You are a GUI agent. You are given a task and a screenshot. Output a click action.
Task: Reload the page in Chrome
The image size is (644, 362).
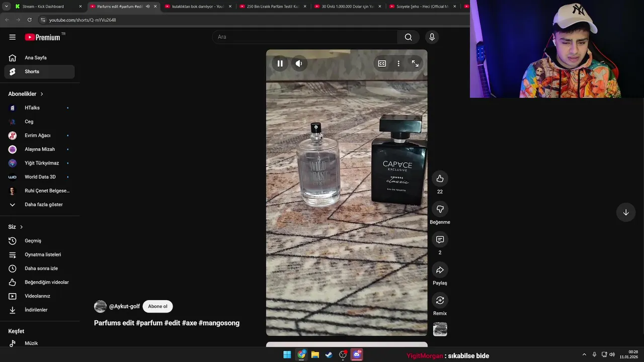coord(29,20)
